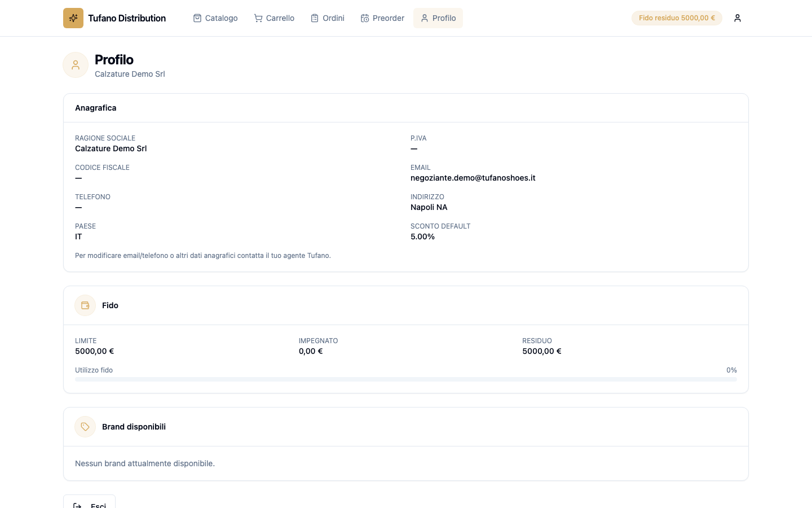
Task: Click the CODICE FISCALE field label
Action: click(102, 168)
